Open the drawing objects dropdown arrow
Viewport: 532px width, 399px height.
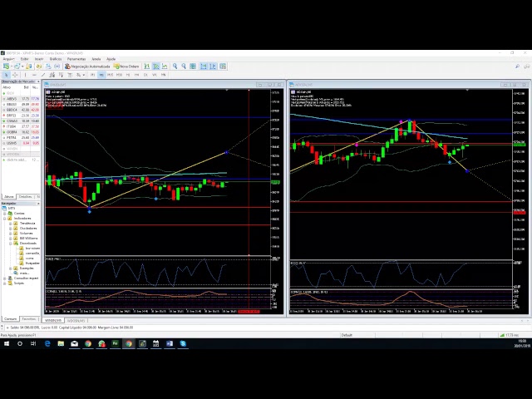(84, 75)
